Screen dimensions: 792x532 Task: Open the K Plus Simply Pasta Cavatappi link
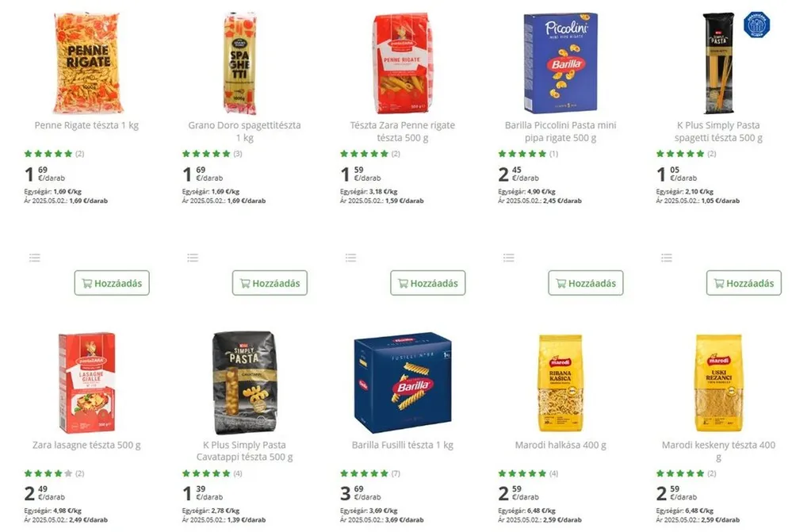pyautogui.click(x=244, y=451)
